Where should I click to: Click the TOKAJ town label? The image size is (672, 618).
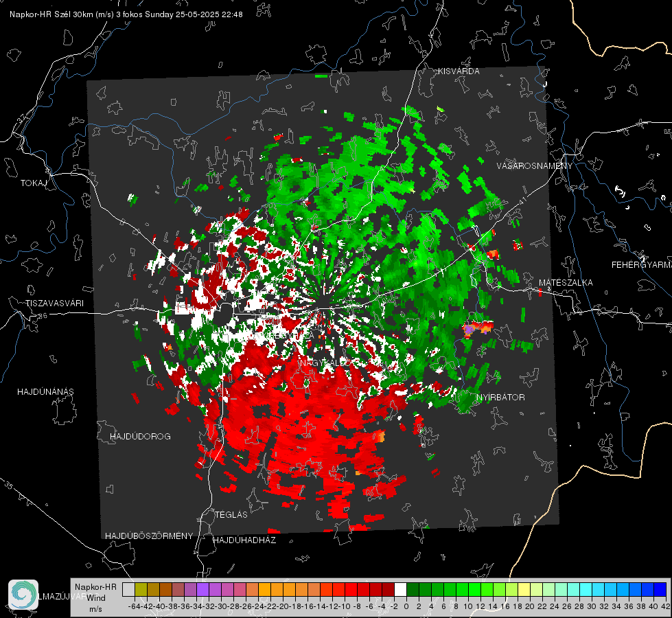coord(34,183)
